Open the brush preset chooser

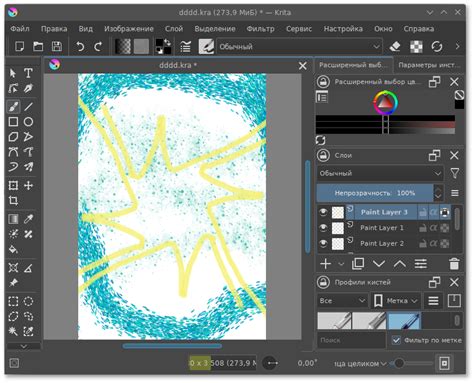pos(206,46)
